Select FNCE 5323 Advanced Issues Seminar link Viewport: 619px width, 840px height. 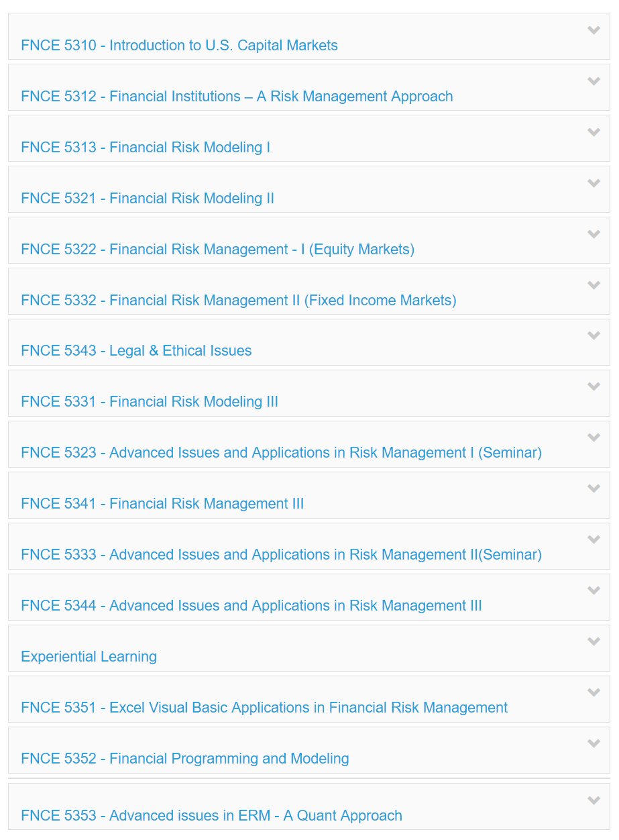coord(281,453)
